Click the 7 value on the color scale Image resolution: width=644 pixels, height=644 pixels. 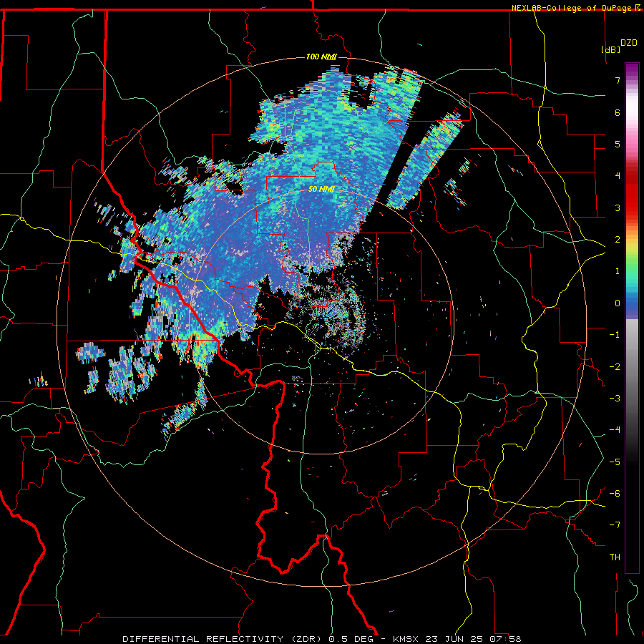pos(618,80)
